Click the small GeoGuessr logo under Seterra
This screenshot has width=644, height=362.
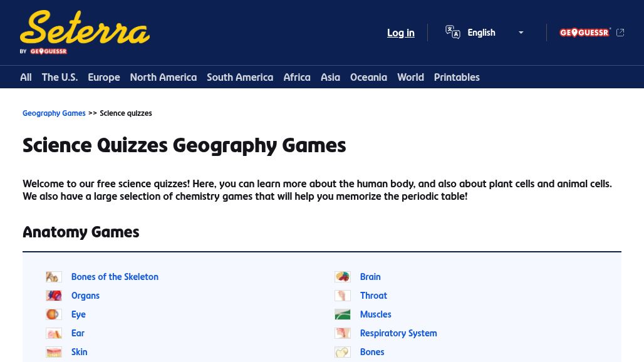48,51
